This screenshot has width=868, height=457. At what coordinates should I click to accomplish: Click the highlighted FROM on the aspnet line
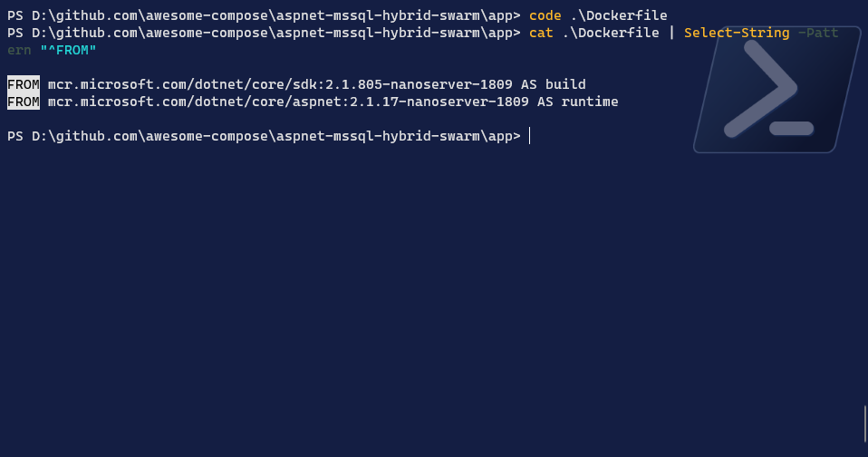click(24, 102)
